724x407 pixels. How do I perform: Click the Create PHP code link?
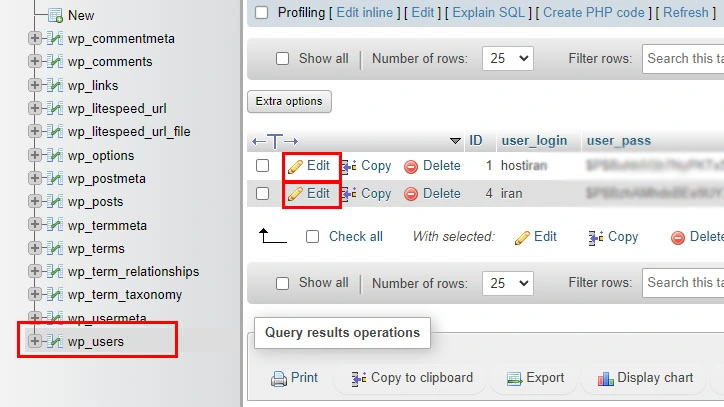click(x=594, y=12)
